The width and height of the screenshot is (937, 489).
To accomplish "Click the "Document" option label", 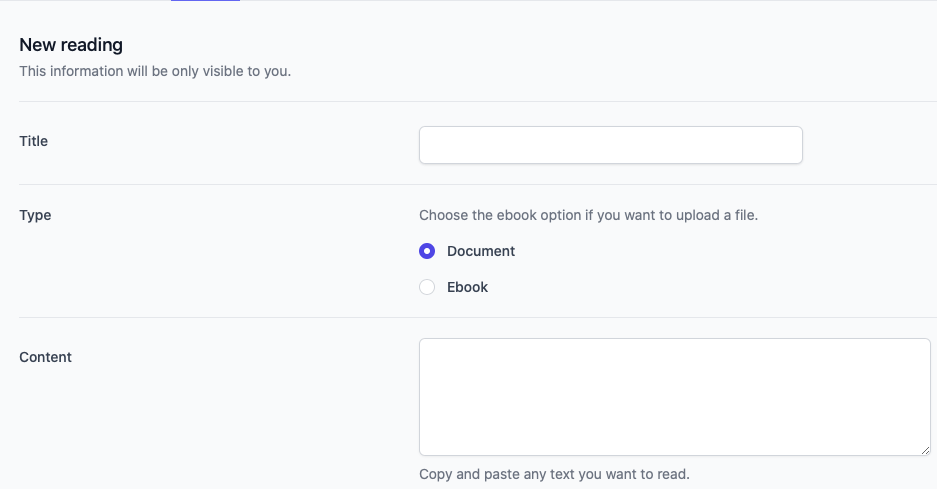I will tap(481, 251).
